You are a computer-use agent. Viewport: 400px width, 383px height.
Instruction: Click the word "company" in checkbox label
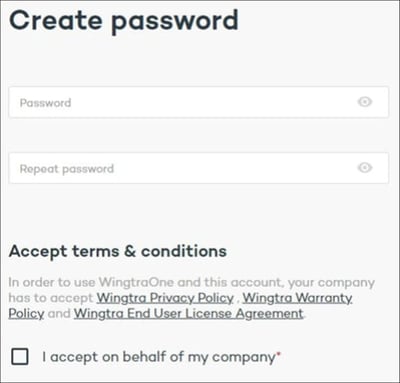tap(244, 358)
